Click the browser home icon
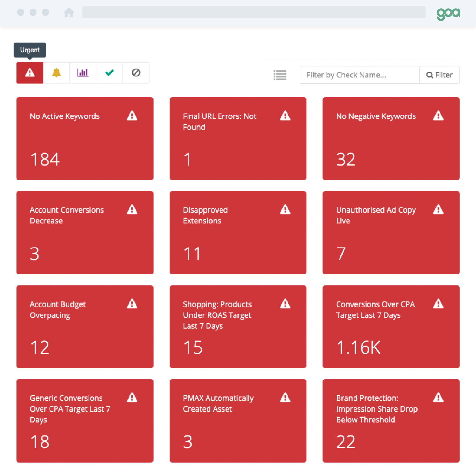Viewport: 476px width, 476px height. point(69,13)
